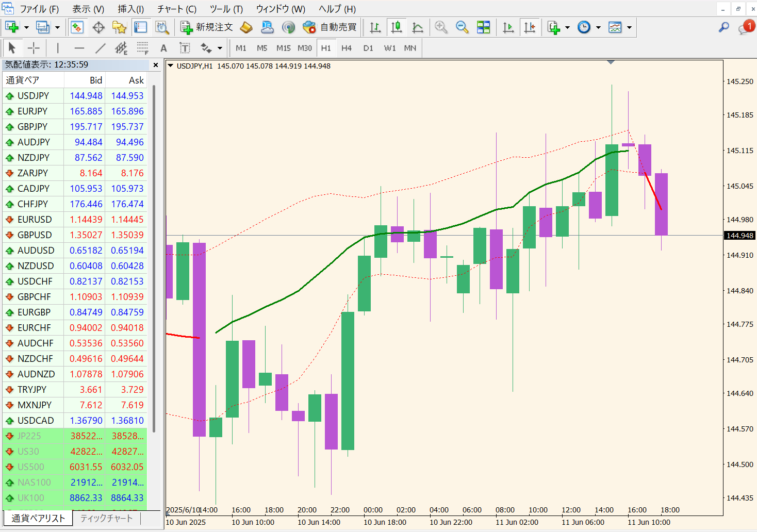Open the Strategy Tester magnifier icon

point(162,27)
